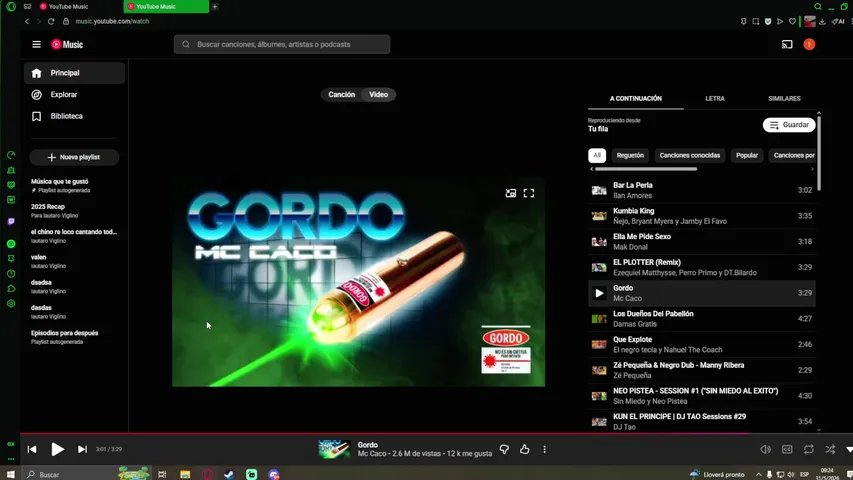Dislike the song Gordo
The height and width of the screenshot is (480, 853).
pos(504,450)
